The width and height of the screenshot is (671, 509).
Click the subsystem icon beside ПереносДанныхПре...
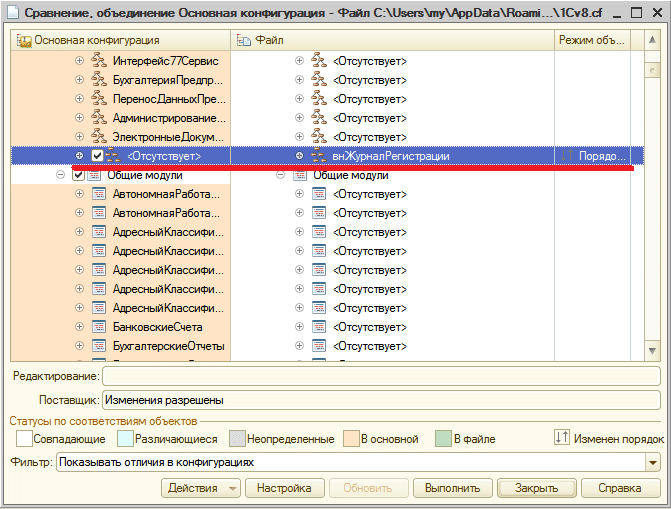pyautogui.click(x=99, y=99)
